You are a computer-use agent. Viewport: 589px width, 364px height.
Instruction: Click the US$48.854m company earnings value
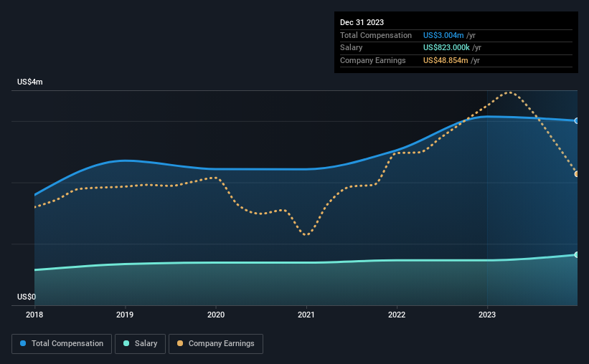(446, 60)
